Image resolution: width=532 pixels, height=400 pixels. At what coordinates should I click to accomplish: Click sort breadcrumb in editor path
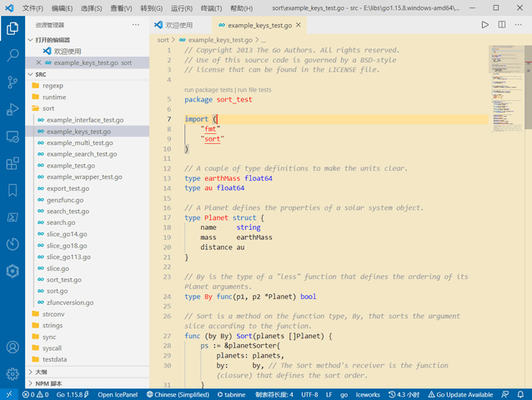pos(163,40)
